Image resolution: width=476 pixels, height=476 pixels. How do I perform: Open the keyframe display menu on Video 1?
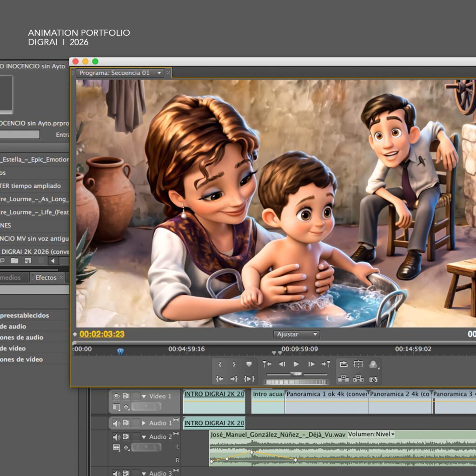(x=126, y=406)
